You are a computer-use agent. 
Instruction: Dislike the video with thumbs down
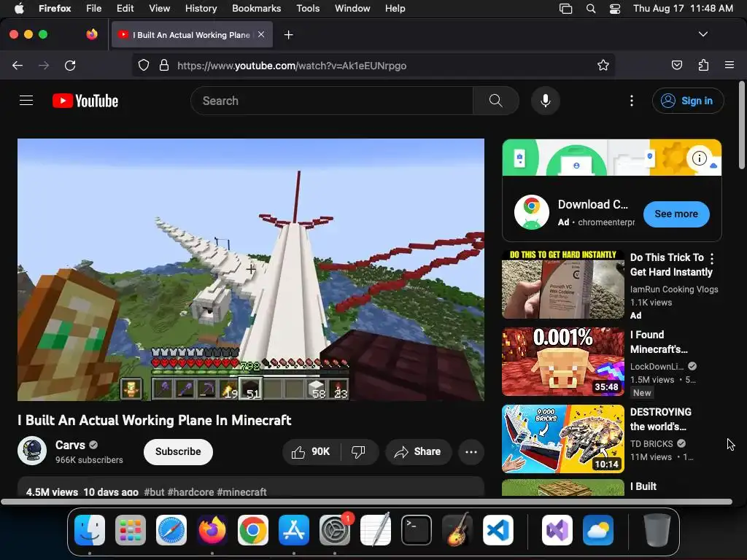coord(359,451)
